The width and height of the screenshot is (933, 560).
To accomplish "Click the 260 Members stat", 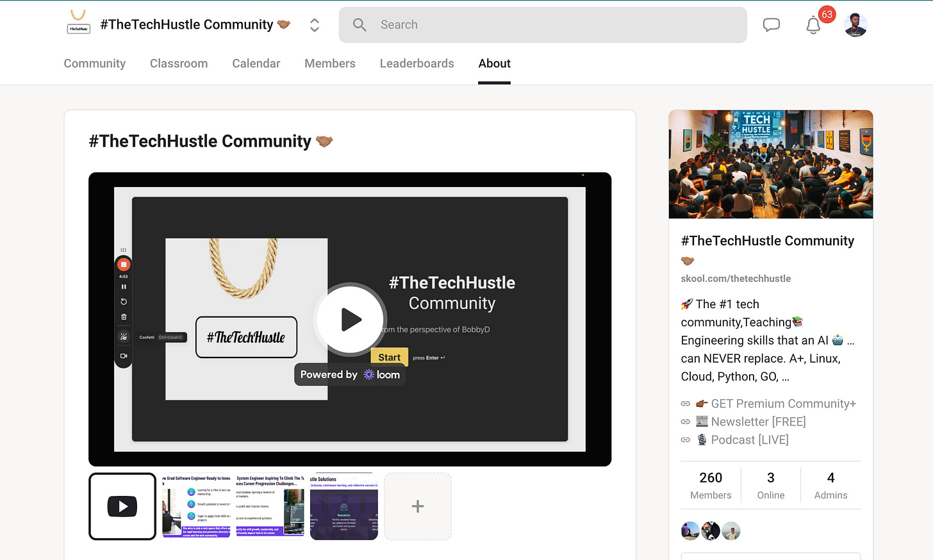I will point(711,486).
